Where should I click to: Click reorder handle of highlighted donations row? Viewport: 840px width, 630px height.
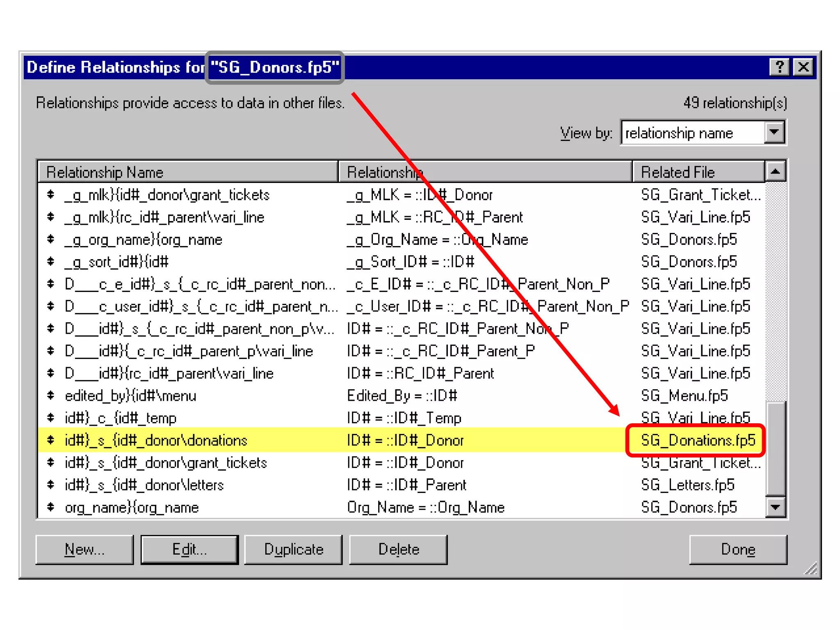click(x=51, y=440)
